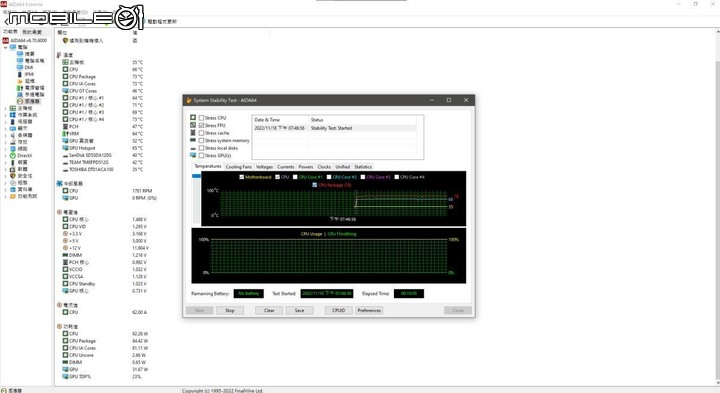Image resolution: width=720 pixels, height=393 pixels.
Task: Click the SanDisk SDSSDA120G drive icon
Action: coord(65,155)
